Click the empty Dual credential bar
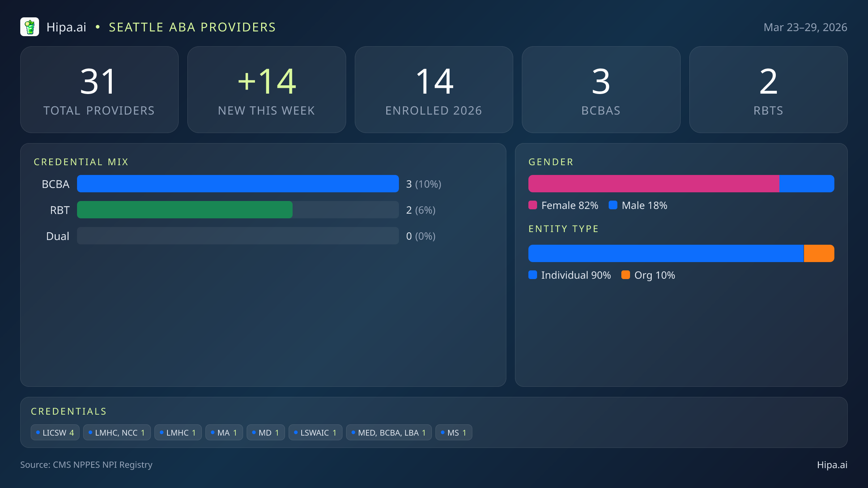Image resolution: width=868 pixels, height=488 pixels. (238, 236)
